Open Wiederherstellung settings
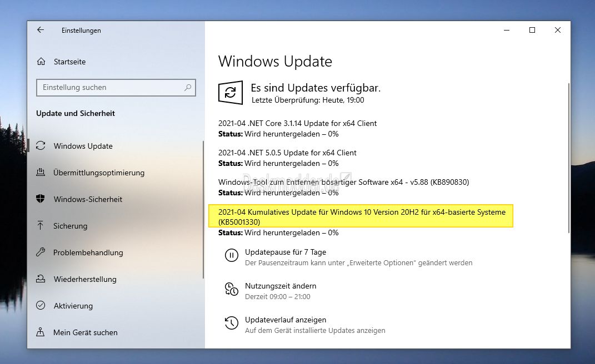 click(85, 279)
